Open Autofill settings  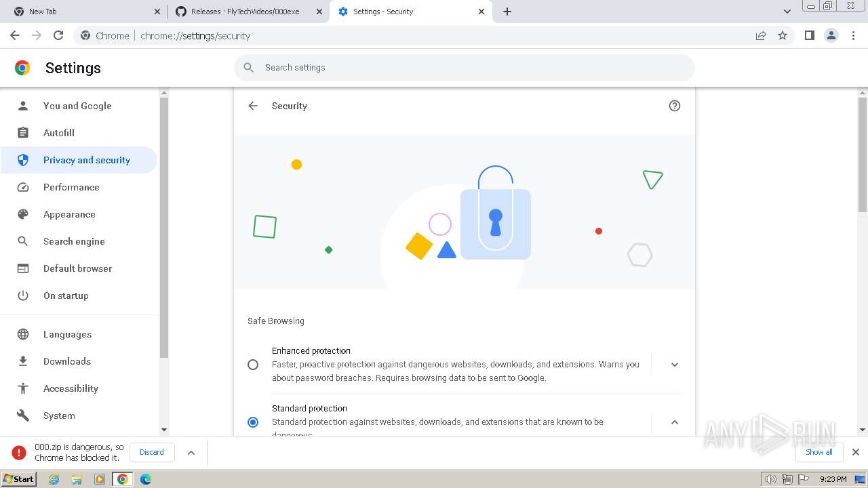coord(79,133)
